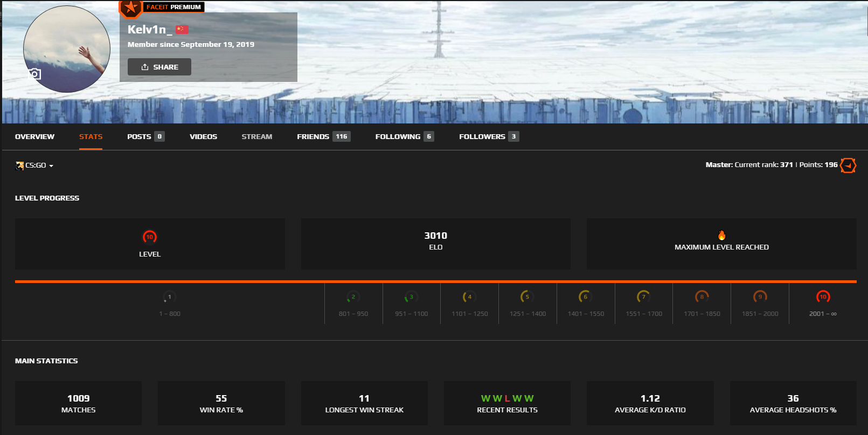868x435 pixels.
Task: Click the 3010 ELO card
Action: (x=436, y=244)
